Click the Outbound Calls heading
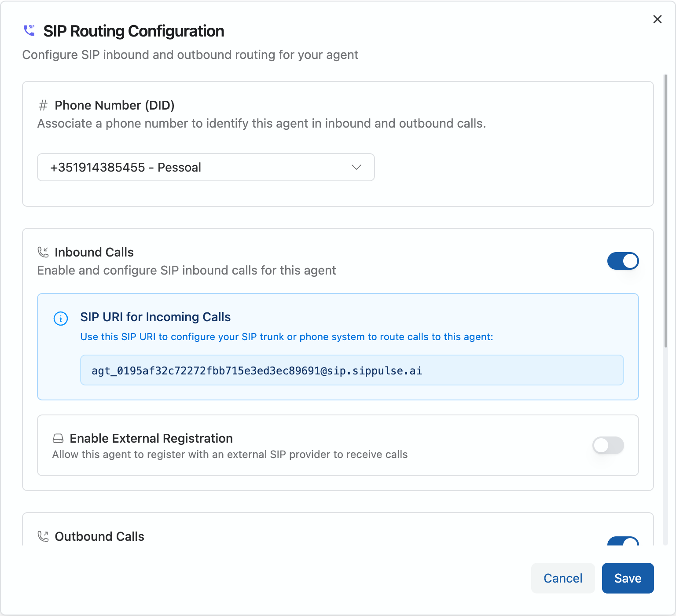676x616 pixels. 99,536
